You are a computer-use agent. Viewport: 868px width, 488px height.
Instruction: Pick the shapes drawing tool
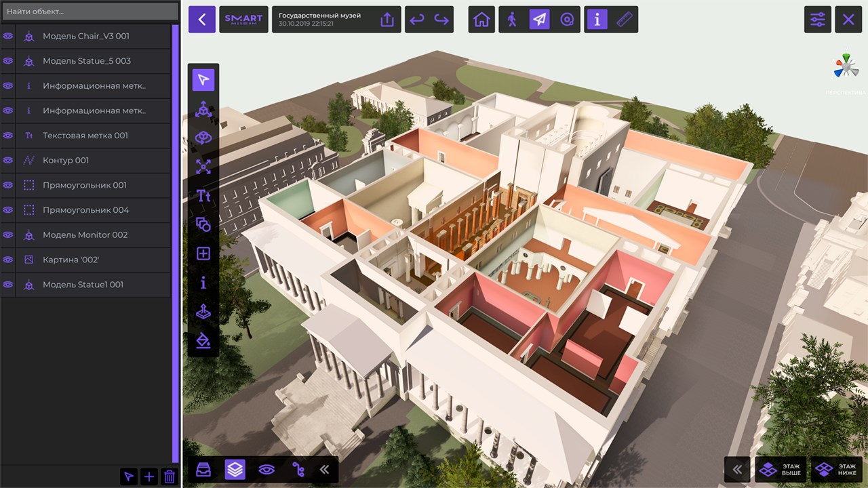point(203,224)
